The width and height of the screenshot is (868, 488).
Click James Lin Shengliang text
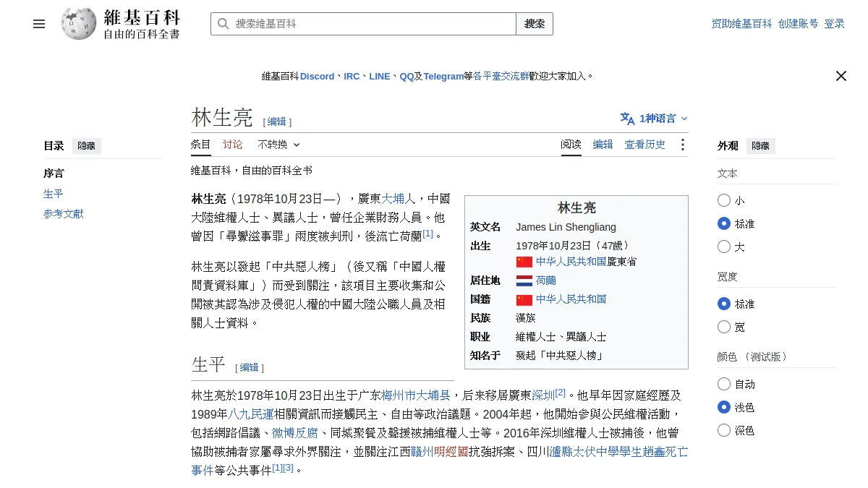click(566, 227)
